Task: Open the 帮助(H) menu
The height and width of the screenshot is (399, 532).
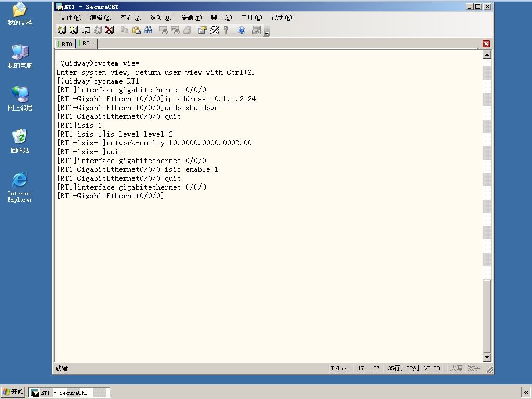Action: (282, 18)
